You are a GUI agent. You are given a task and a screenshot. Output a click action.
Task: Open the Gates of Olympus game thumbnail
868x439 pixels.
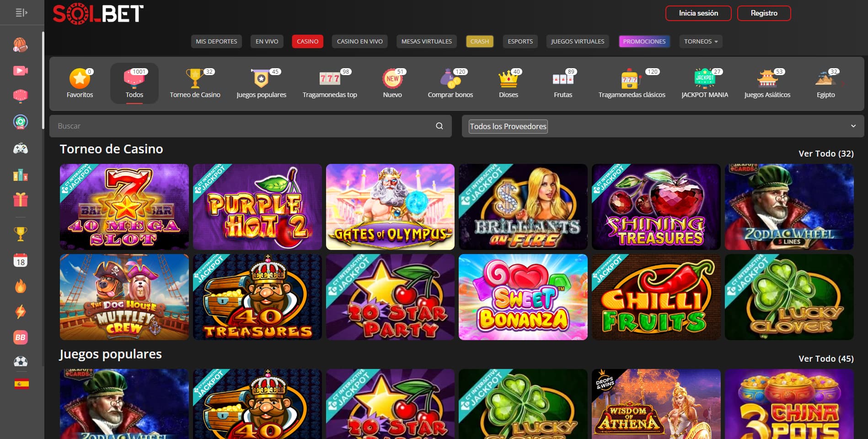[x=390, y=207]
